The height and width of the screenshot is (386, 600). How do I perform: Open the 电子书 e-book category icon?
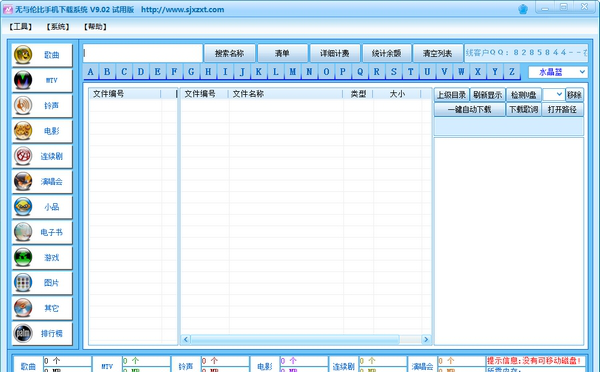pos(23,232)
